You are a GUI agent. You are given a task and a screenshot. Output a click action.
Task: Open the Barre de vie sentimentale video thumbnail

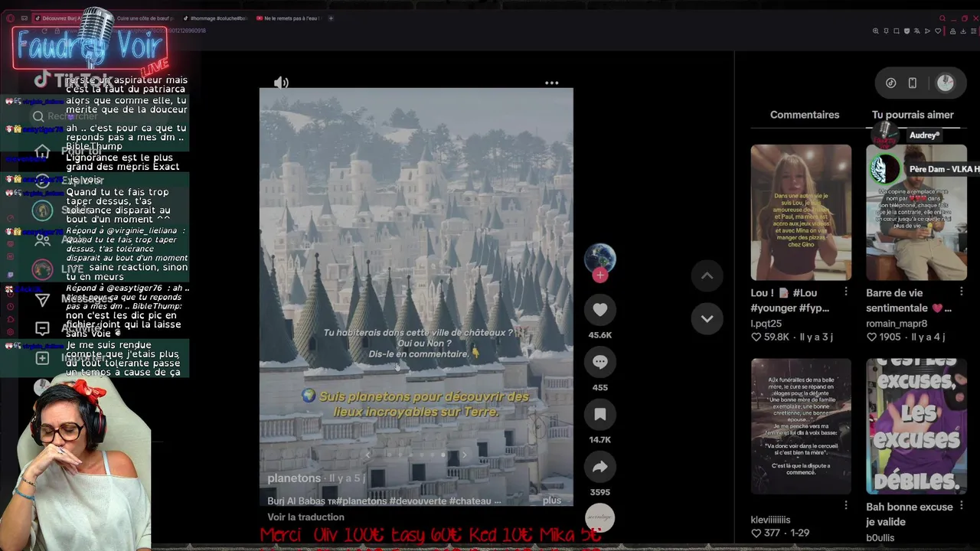(916, 212)
